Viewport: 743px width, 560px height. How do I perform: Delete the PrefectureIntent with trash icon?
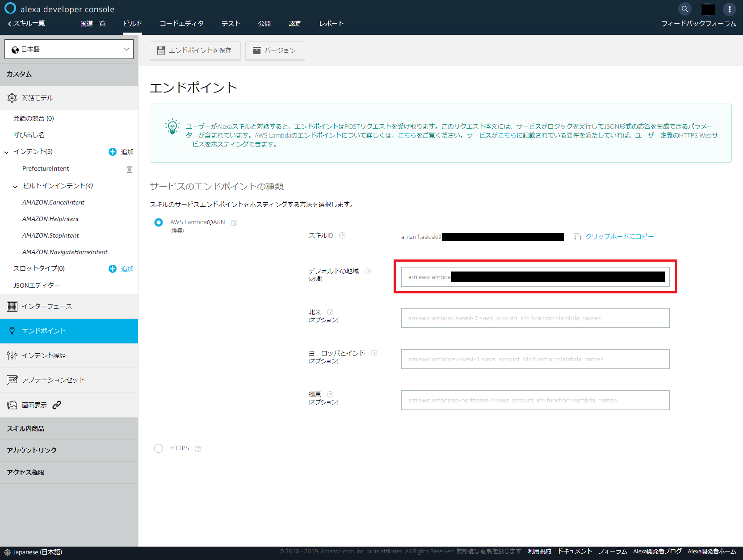[129, 169]
